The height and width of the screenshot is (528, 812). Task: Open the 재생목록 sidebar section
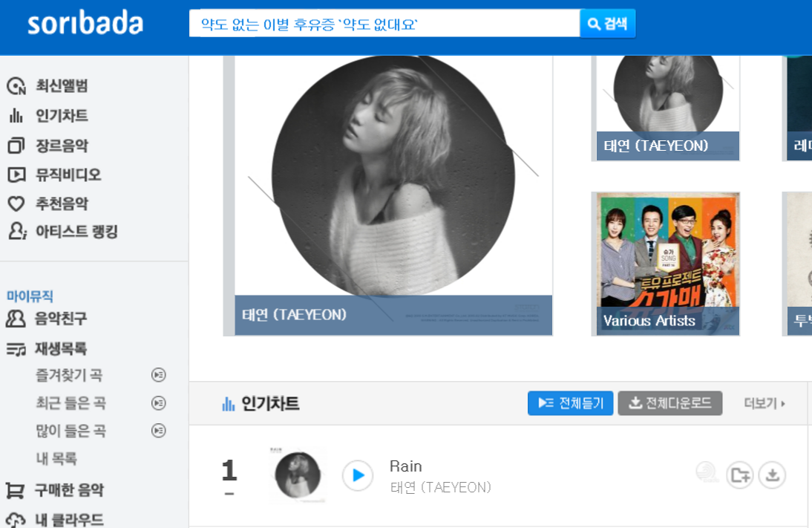pyautogui.click(x=47, y=349)
